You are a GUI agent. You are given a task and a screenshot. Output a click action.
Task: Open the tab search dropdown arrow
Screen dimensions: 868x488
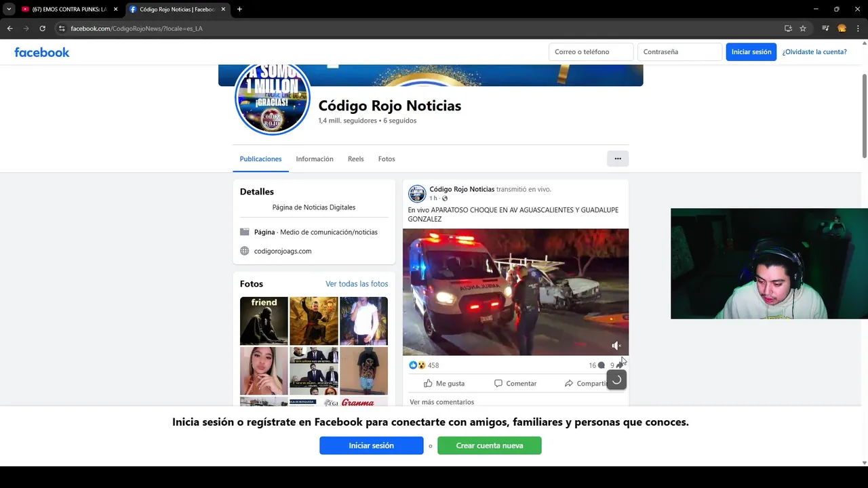pyautogui.click(x=9, y=9)
